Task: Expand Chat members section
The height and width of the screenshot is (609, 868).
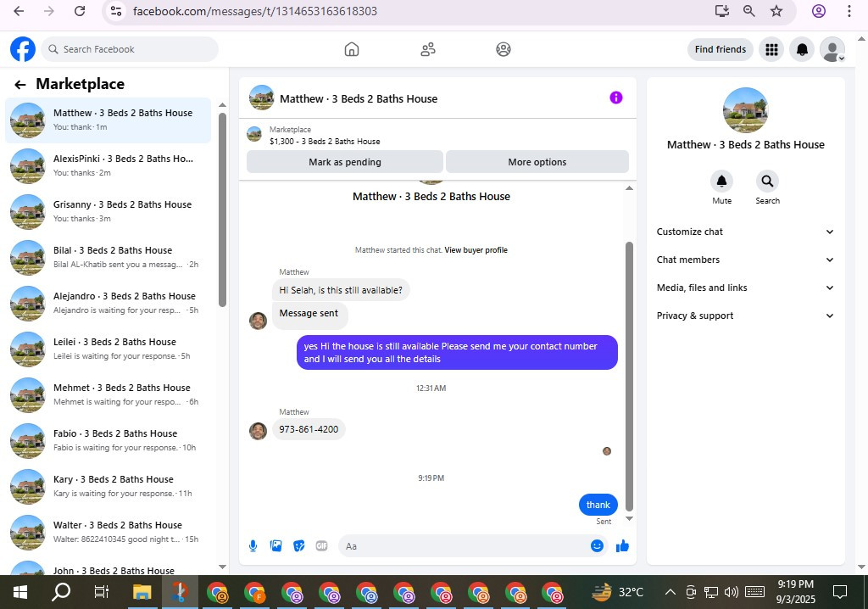Action: click(x=745, y=260)
